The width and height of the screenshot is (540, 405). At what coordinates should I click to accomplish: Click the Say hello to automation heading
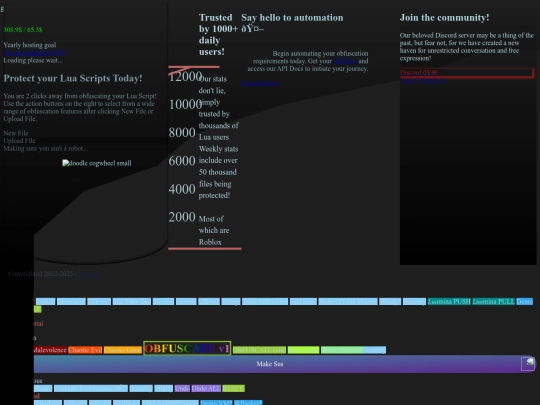(292, 23)
